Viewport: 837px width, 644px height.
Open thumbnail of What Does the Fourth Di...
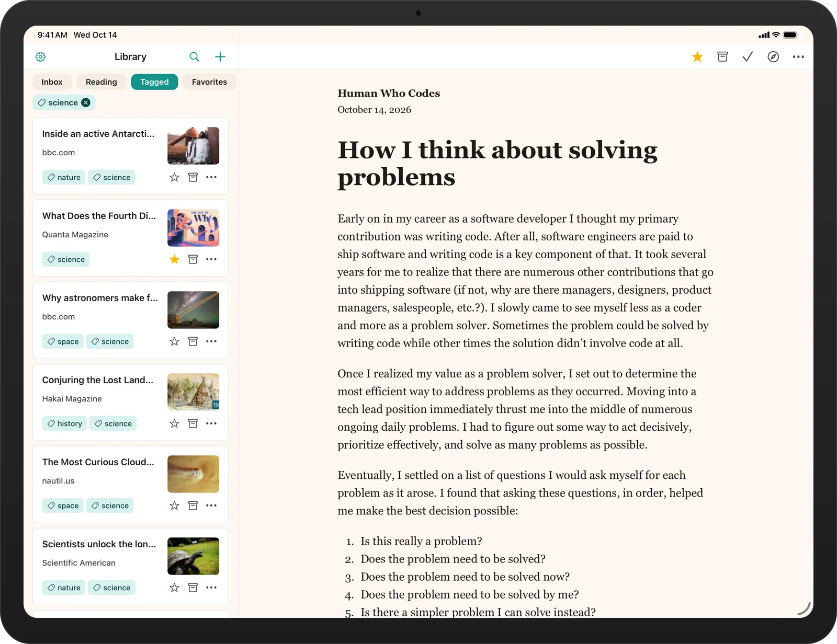click(x=193, y=228)
